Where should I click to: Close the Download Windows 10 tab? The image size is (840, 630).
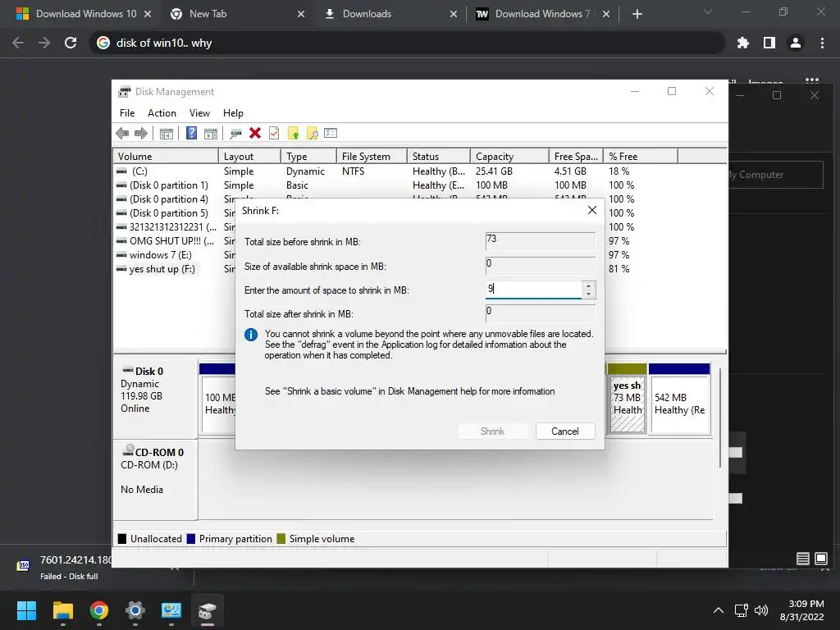pos(148,14)
